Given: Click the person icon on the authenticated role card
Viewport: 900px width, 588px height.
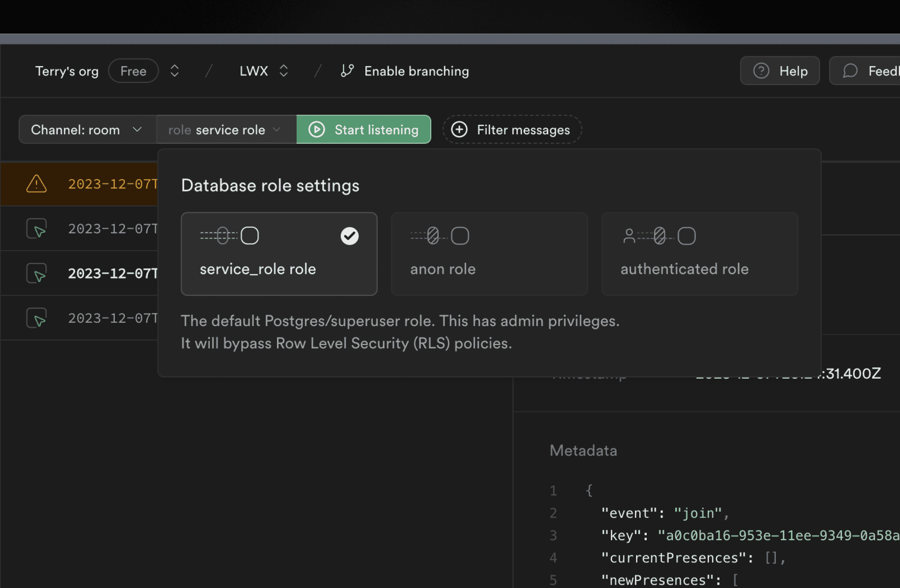Looking at the screenshot, I should pyautogui.click(x=629, y=235).
